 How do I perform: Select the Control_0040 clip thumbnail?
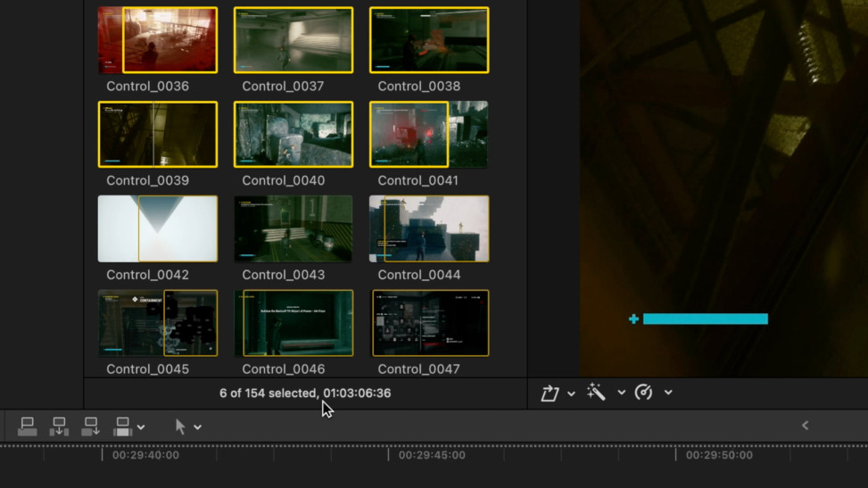click(x=293, y=134)
